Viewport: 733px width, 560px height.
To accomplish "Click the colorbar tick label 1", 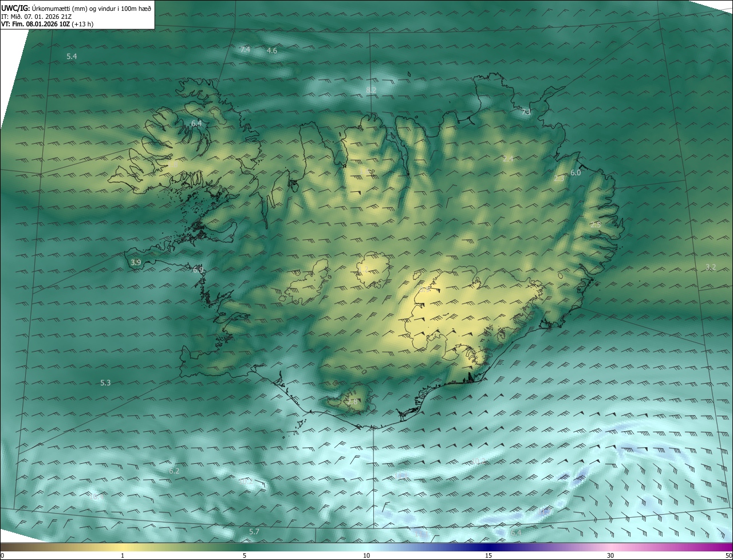I will [123, 555].
